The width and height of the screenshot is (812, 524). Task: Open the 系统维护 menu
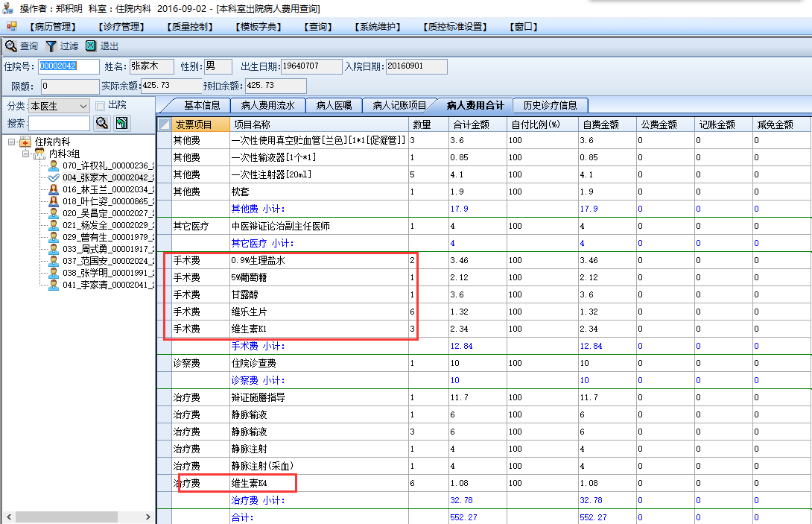378,26
